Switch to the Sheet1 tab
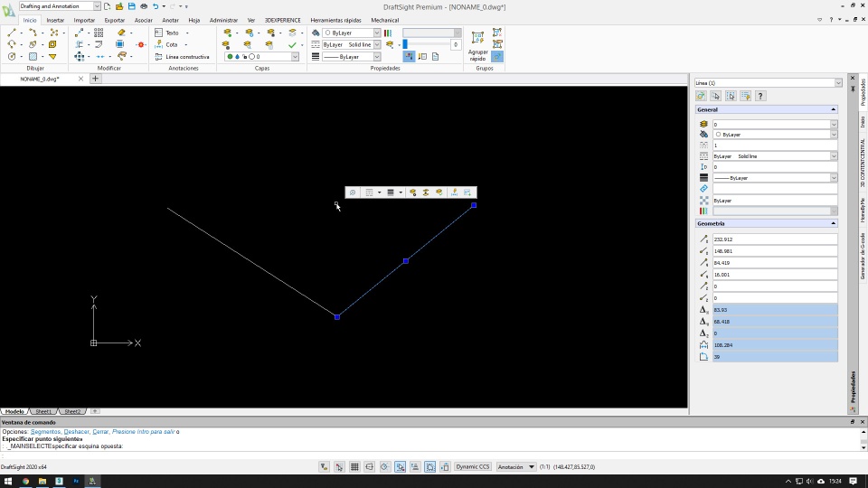 (x=43, y=412)
